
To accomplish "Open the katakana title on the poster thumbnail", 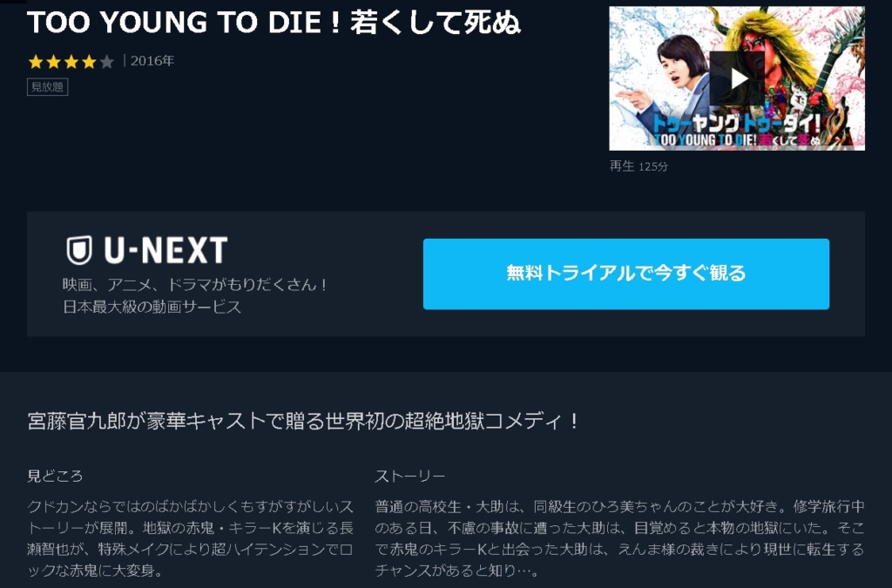I will (734, 124).
